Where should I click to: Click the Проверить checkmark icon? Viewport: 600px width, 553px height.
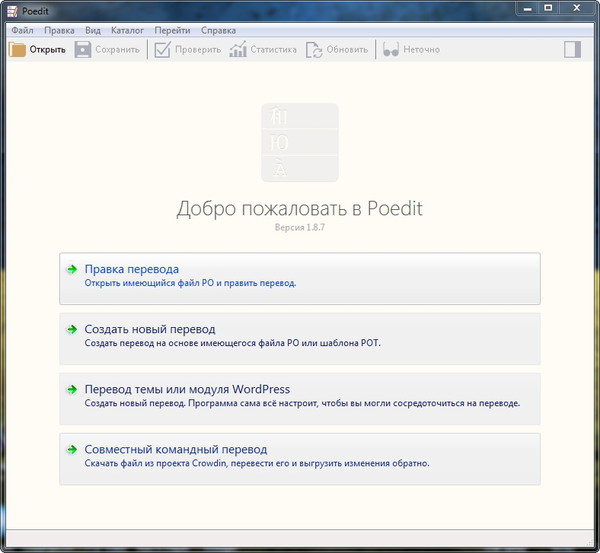(x=162, y=50)
